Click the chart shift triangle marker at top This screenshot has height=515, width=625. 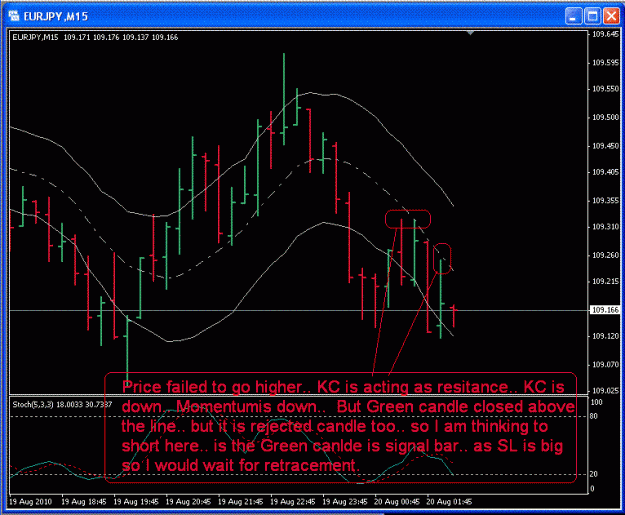pos(470,33)
